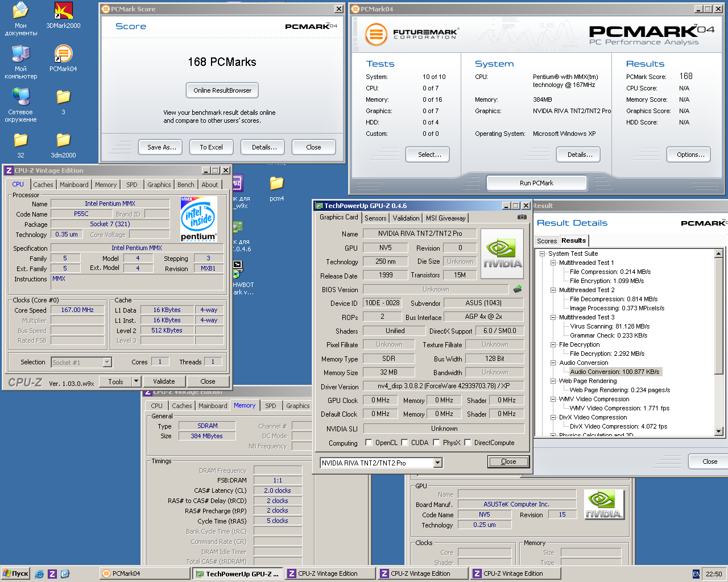
Task: Click the GPU-Z BIOS save chip icon
Action: [518, 289]
